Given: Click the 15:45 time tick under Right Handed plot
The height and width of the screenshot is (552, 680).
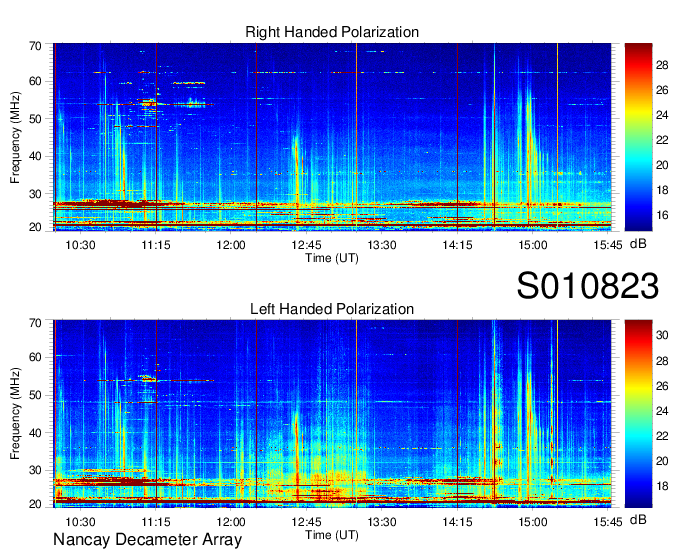Looking at the screenshot, I should pos(608,245).
